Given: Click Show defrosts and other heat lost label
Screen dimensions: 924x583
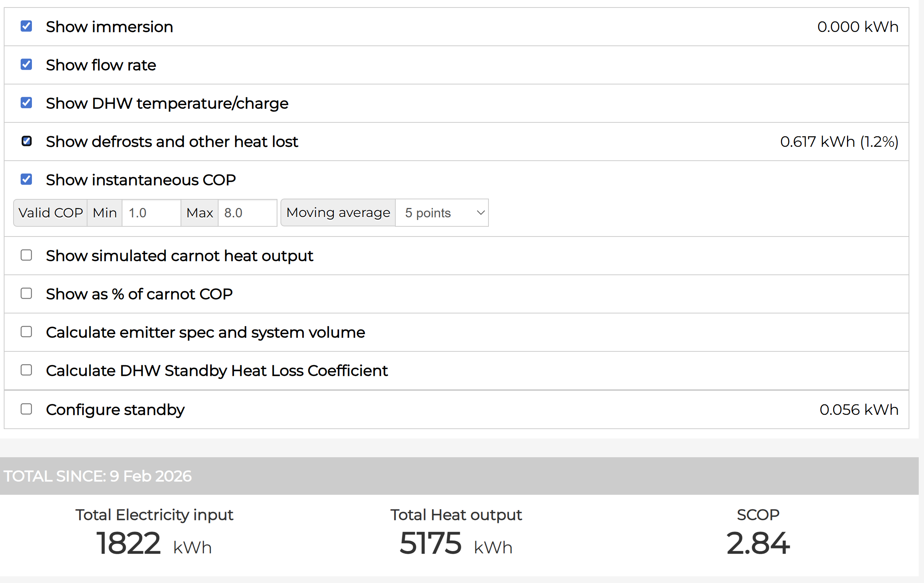Looking at the screenshot, I should point(172,142).
